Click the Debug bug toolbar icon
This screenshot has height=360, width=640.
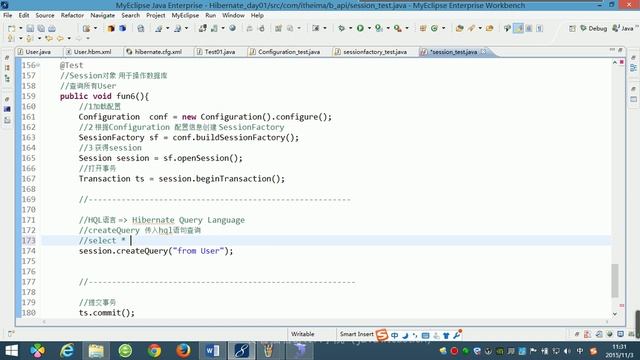(342, 29)
